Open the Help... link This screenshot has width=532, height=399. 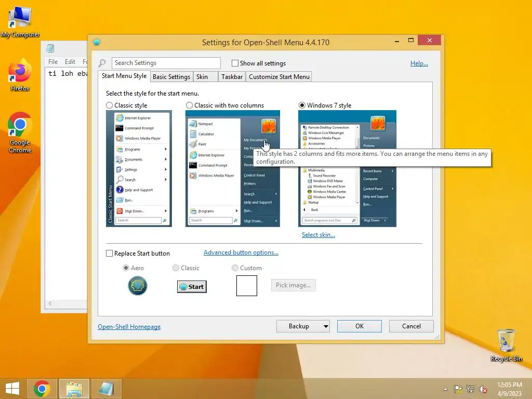click(419, 63)
